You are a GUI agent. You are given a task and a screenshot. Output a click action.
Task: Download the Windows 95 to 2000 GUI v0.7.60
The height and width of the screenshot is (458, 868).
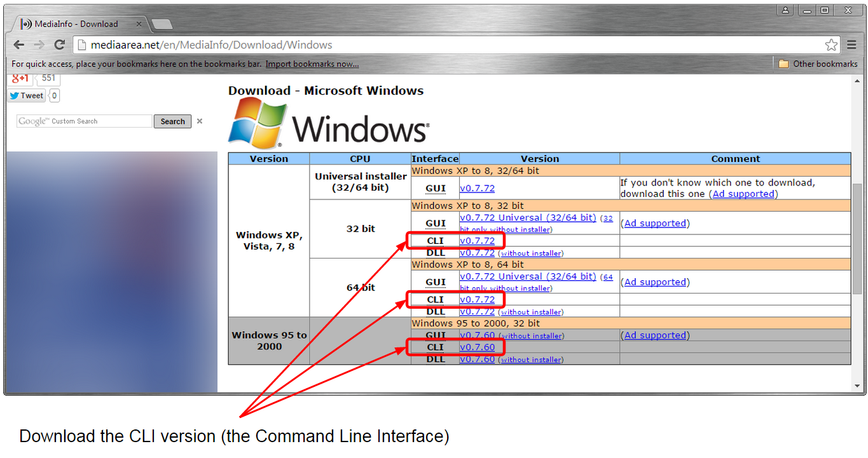(477, 335)
